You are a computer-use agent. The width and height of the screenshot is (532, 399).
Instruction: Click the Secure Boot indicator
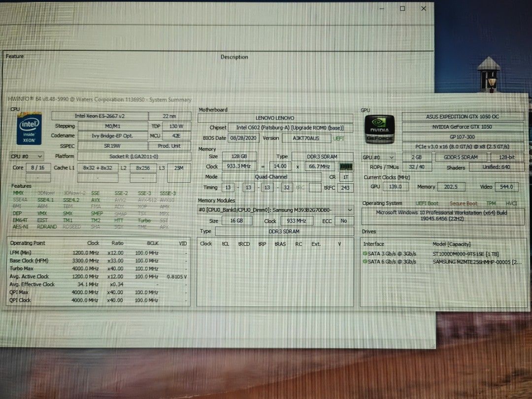pos(464,203)
